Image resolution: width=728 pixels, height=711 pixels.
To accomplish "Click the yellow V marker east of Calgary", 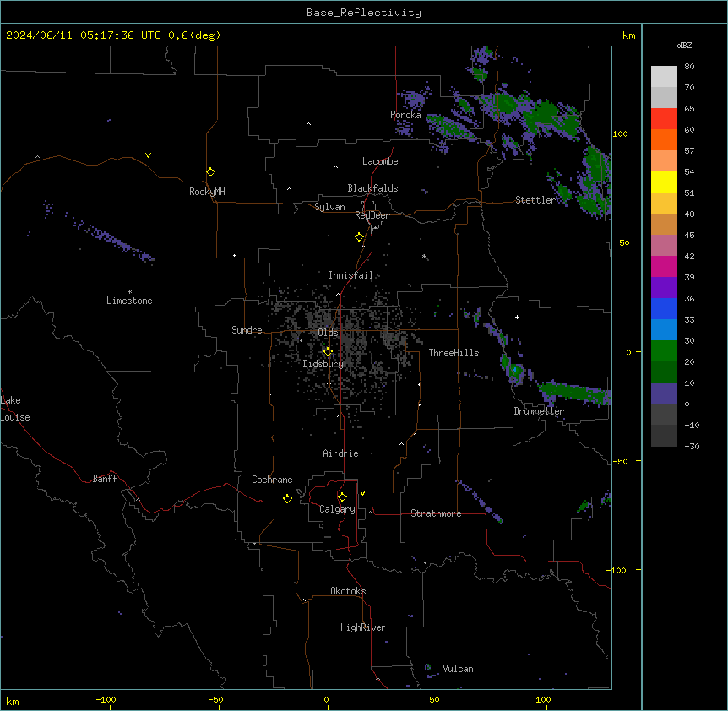I will pos(362,493).
